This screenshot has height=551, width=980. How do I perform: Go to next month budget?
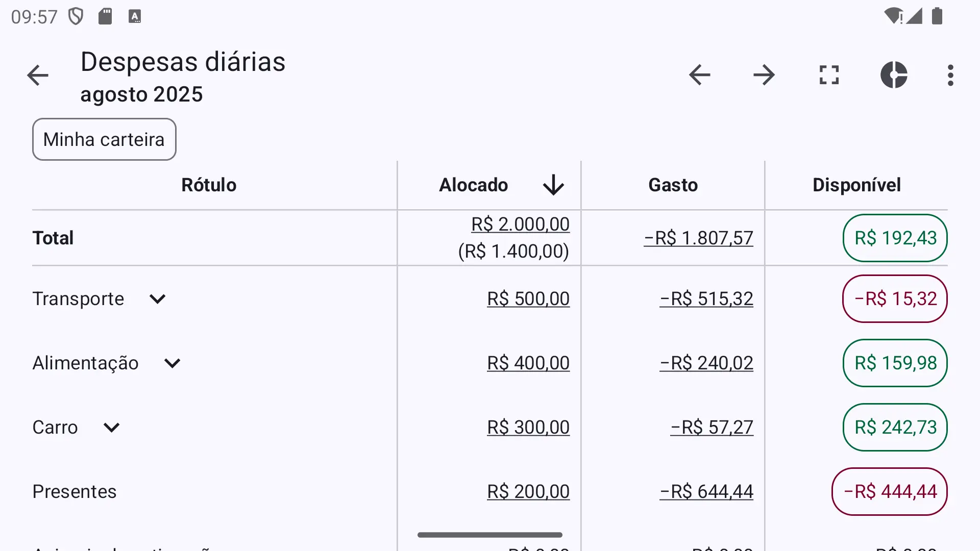(764, 75)
